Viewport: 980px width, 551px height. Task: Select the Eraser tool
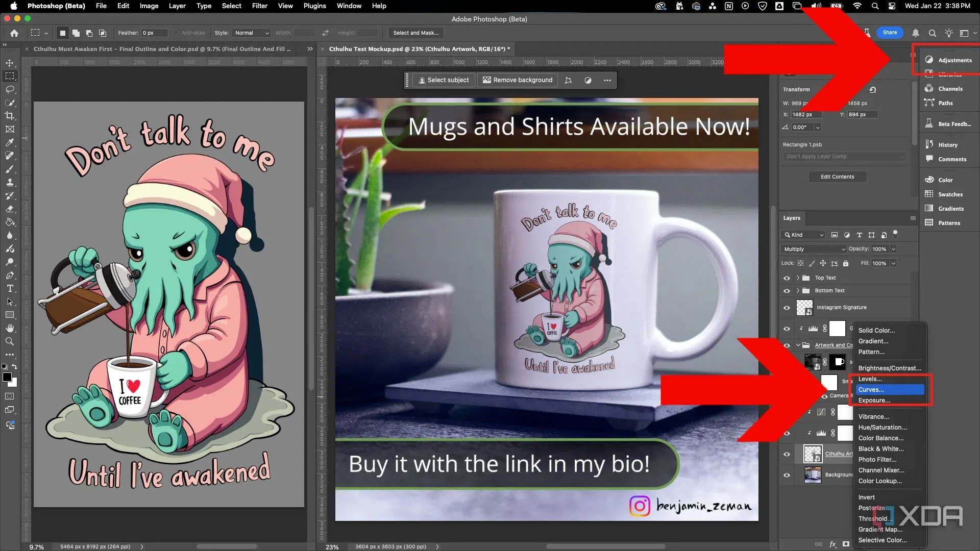(10, 209)
